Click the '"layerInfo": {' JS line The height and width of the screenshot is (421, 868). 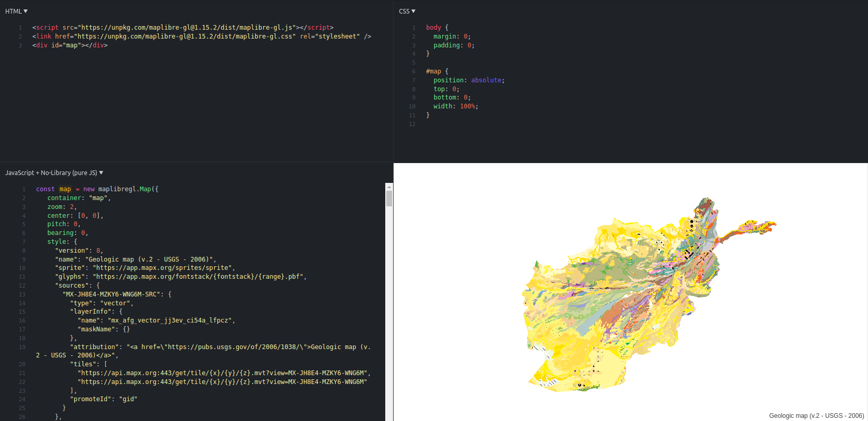pos(96,312)
